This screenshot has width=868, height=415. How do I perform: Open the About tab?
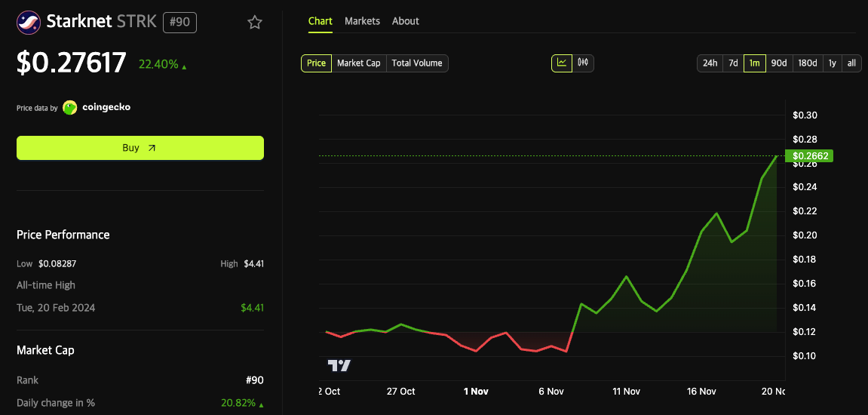click(405, 21)
